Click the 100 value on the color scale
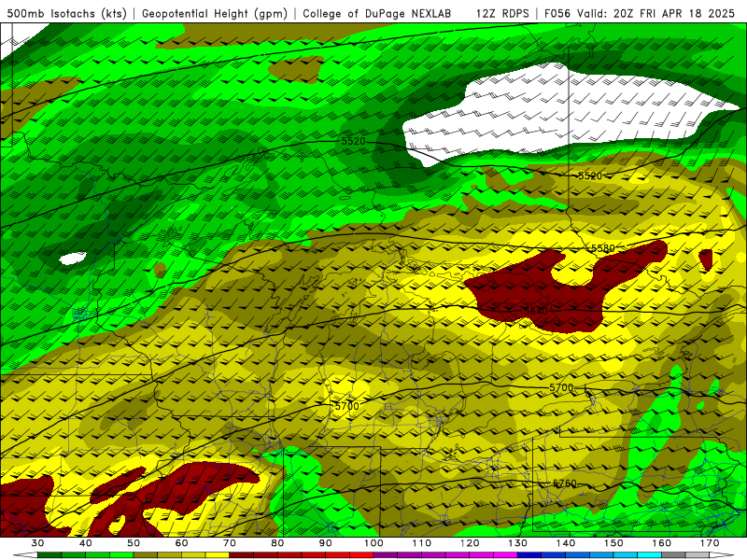747x560 pixels. coord(374,543)
